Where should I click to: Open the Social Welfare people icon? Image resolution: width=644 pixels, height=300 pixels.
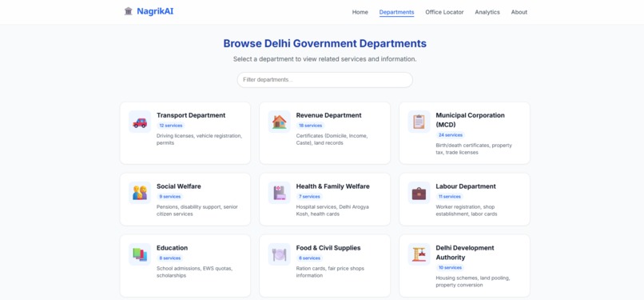(x=140, y=192)
